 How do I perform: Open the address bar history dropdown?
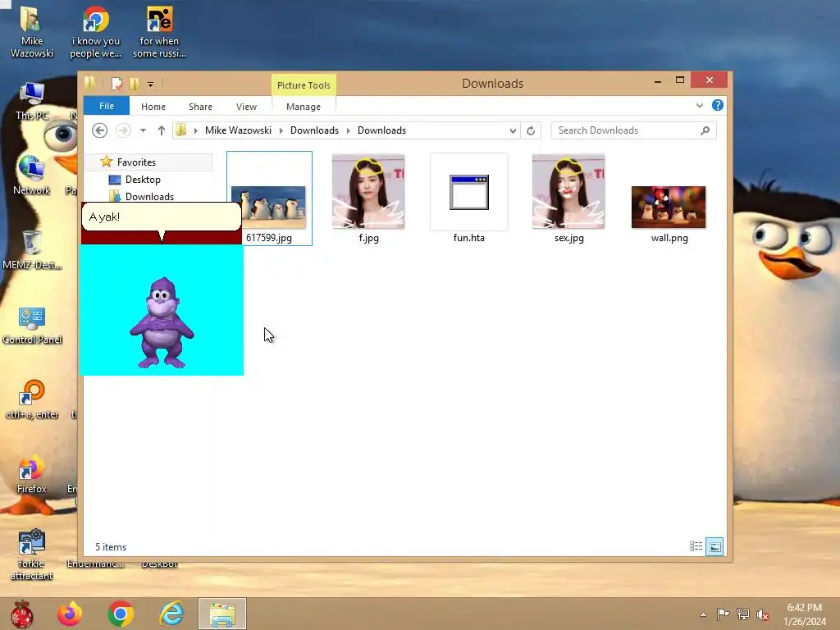513,130
